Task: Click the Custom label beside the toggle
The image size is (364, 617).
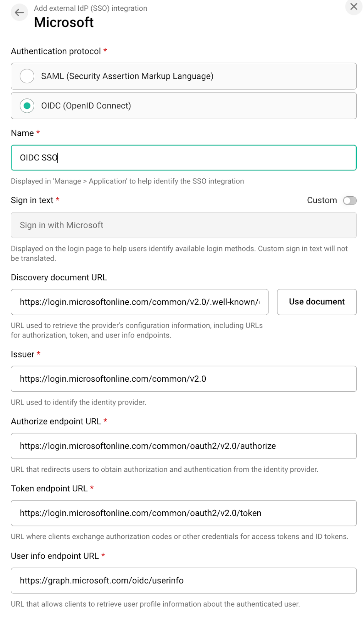Action: 322,201
